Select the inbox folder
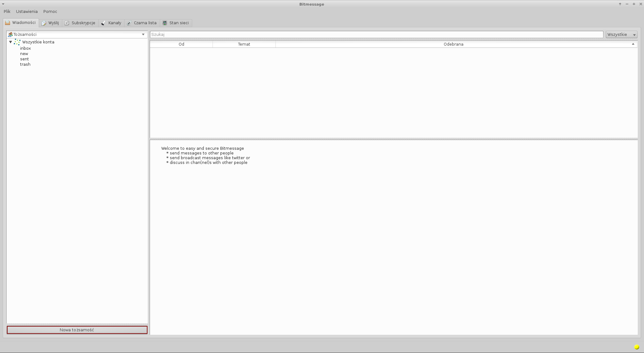 pyautogui.click(x=25, y=48)
